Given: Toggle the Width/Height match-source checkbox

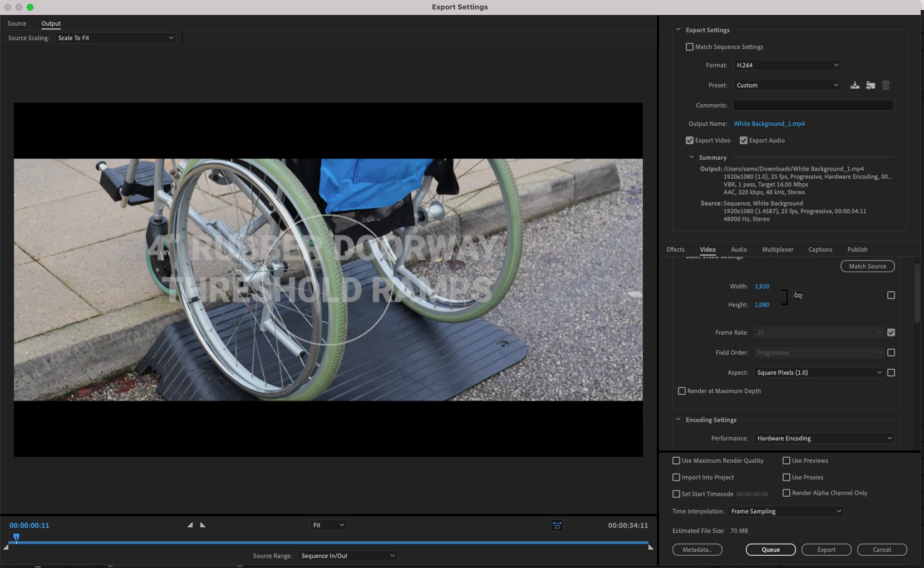Looking at the screenshot, I should point(891,295).
